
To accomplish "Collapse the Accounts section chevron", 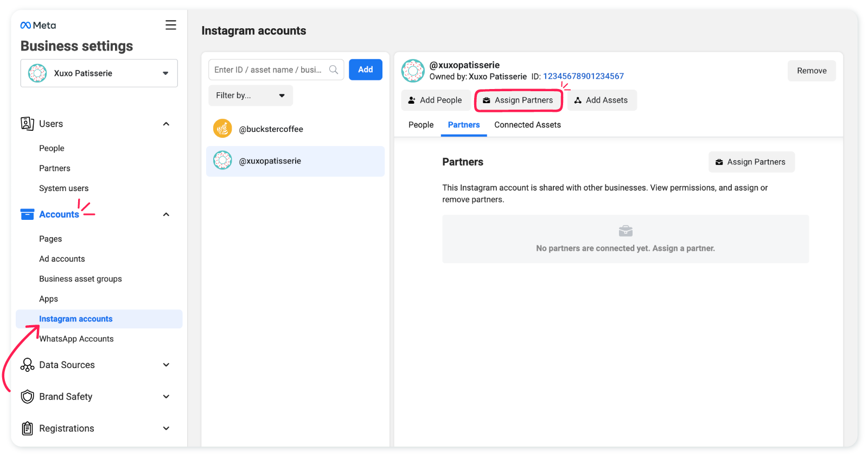I will 166,214.
